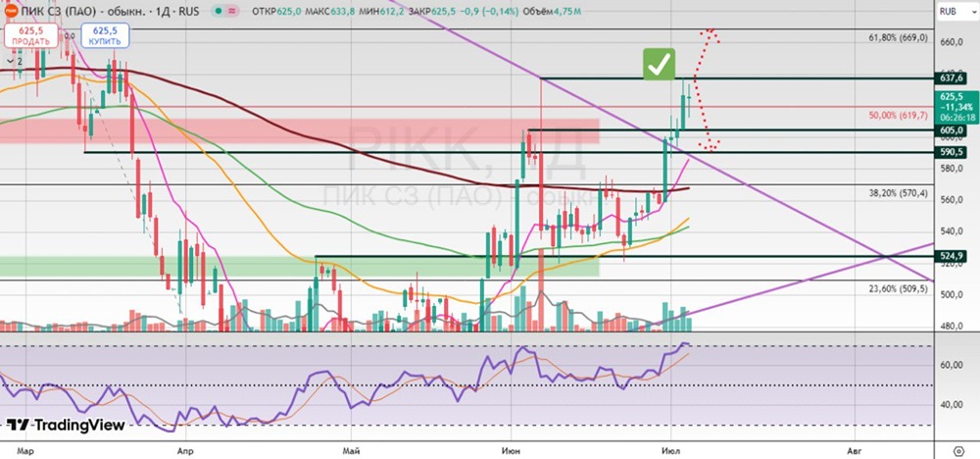Click the 40,00 RSI scale value
980x459 pixels.
952,405
